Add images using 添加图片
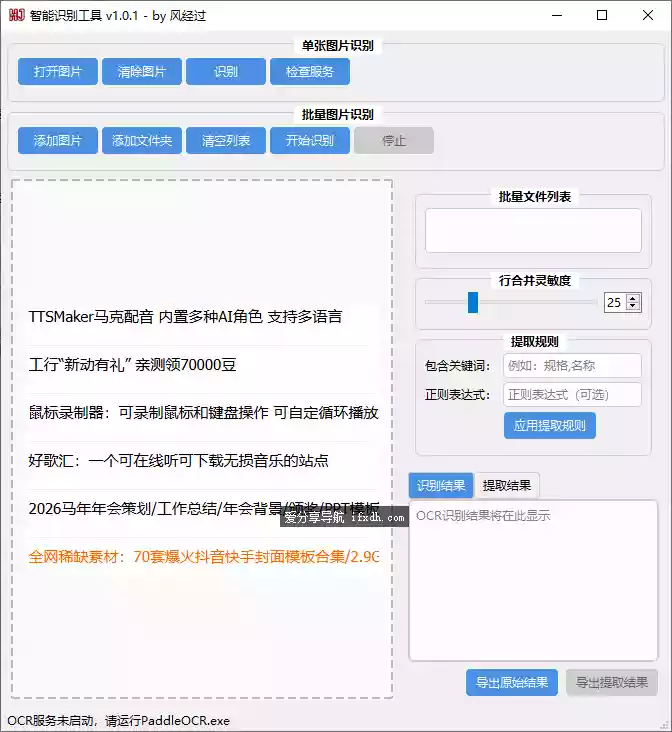The image size is (672, 732). 58,141
